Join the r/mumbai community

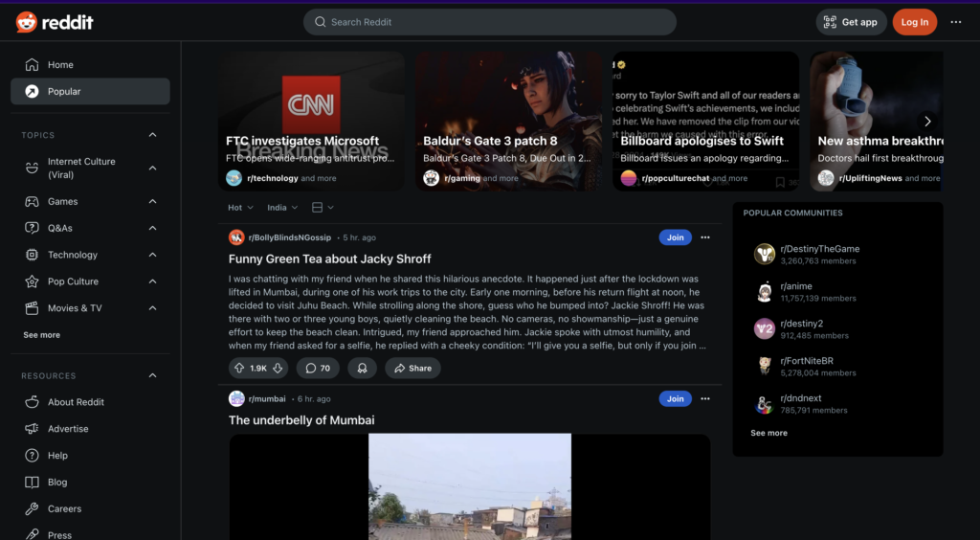675,398
